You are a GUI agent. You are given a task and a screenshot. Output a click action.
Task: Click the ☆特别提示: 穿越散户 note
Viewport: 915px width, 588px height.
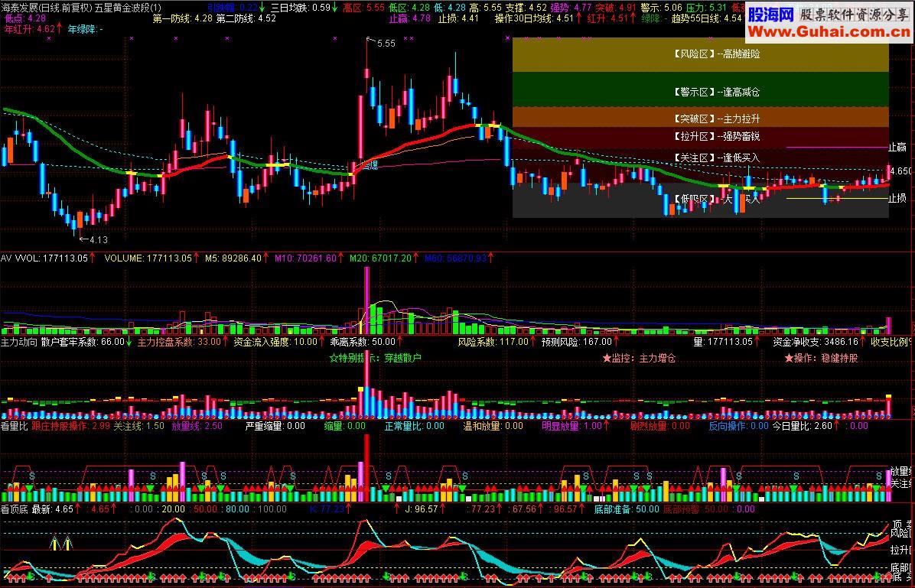(x=375, y=358)
